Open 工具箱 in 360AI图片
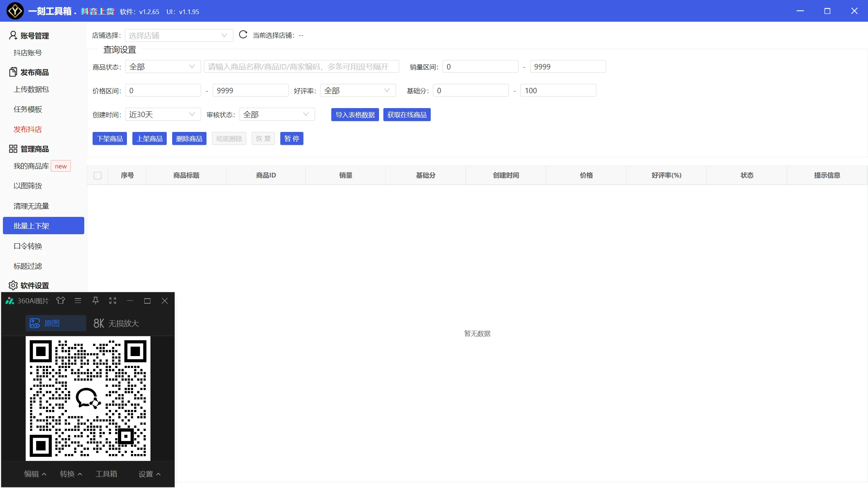The image size is (868, 488). (106, 474)
